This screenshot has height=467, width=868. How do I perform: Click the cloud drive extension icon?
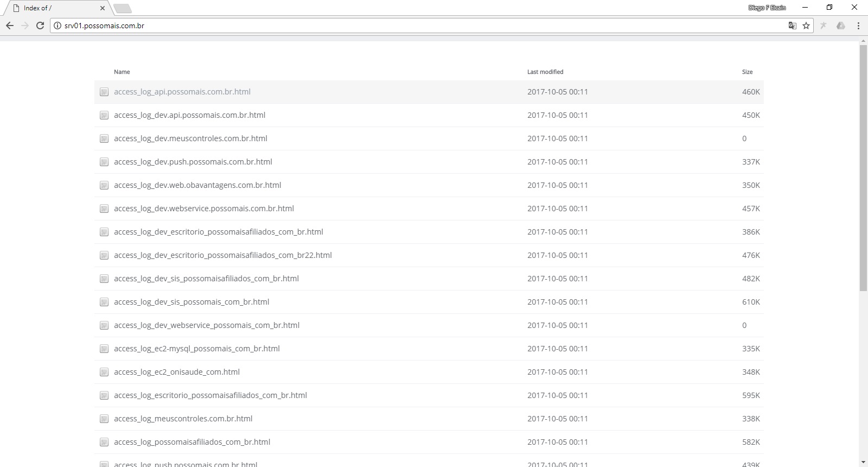841,26
